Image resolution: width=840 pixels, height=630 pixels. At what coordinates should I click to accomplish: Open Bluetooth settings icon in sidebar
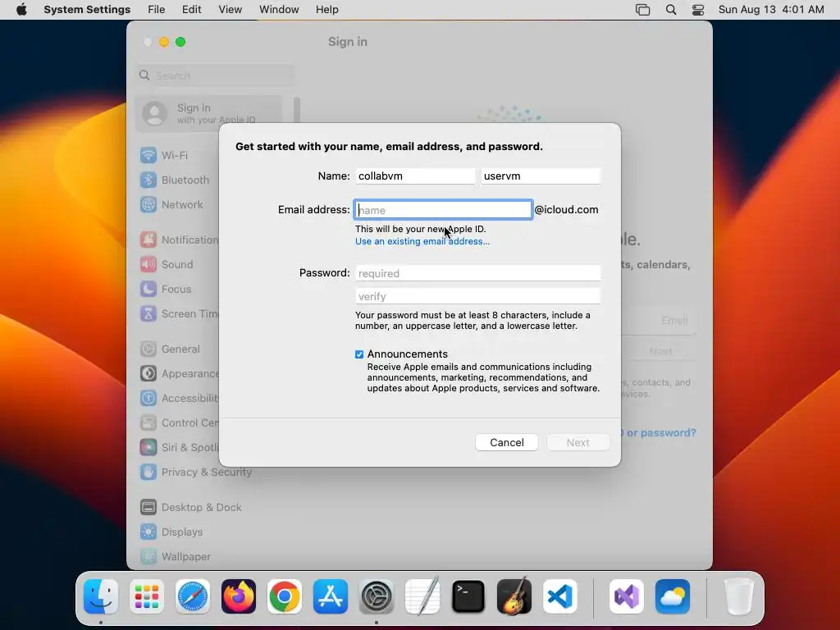(x=148, y=180)
